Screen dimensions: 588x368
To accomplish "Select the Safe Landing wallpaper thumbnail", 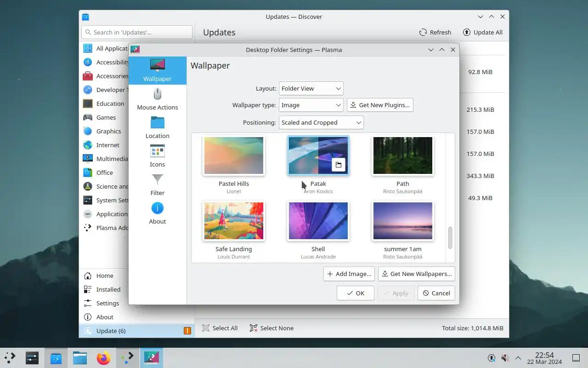I will (234, 221).
